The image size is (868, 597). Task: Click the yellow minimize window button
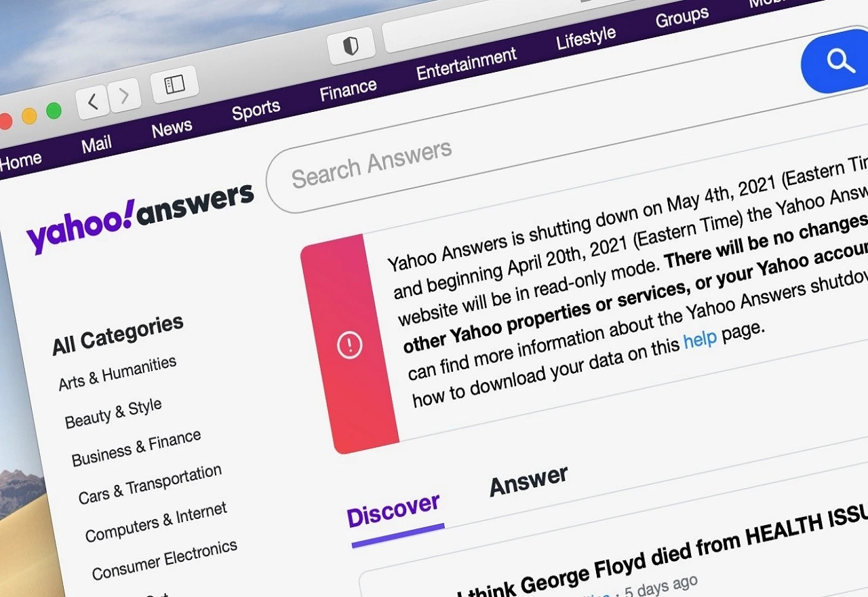tap(29, 116)
